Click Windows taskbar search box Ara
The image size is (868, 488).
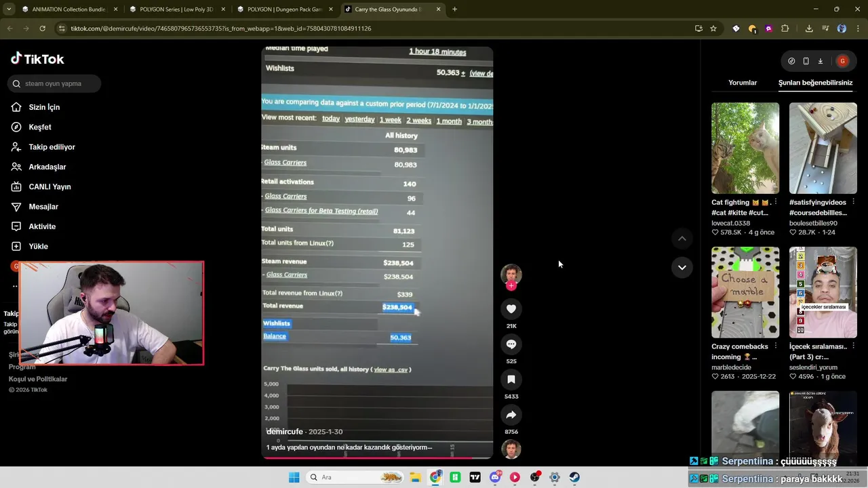[355, 477]
